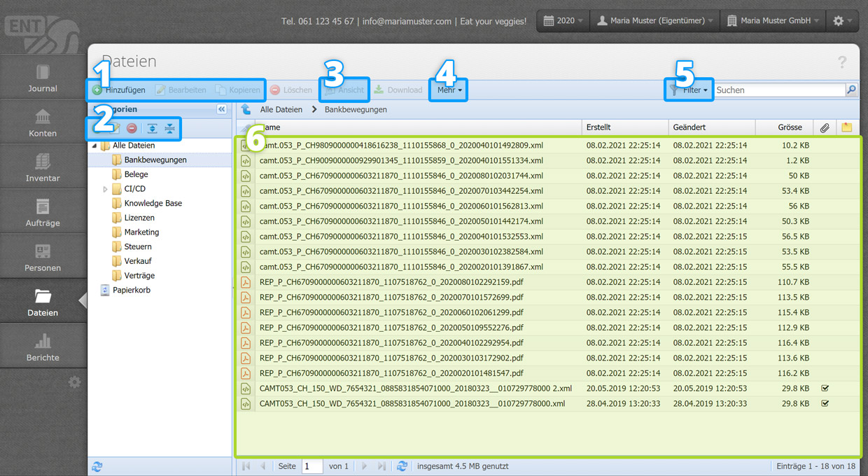Screen dimensions: 868x476
Task: Click into the Suchen search field
Action: [x=778, y=90]
